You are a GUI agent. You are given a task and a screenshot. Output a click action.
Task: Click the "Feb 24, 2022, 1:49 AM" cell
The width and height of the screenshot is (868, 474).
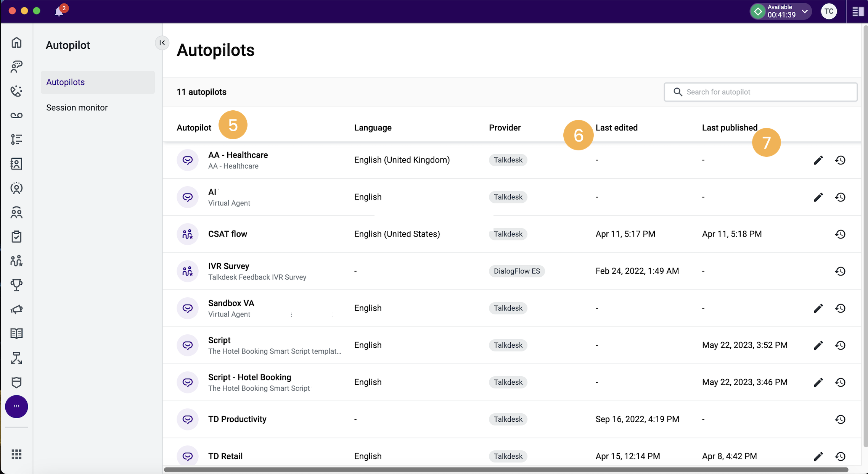click(637, 271)
